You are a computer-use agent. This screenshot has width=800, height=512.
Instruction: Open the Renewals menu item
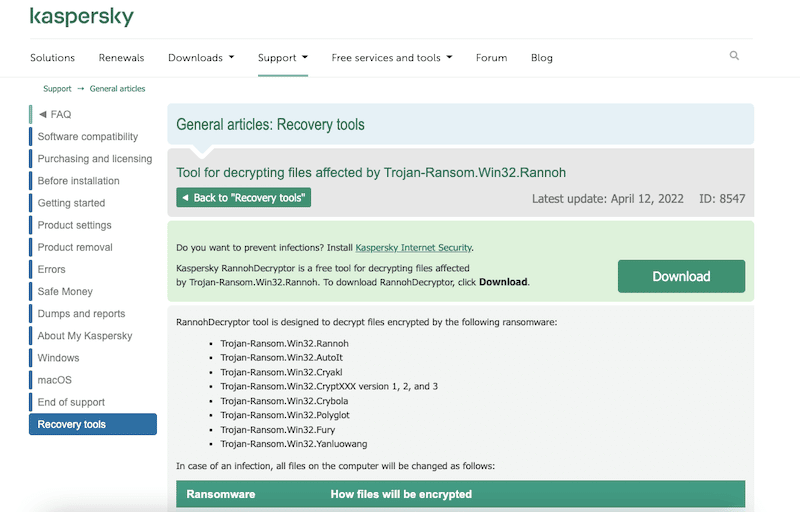(x=121, y=58)
